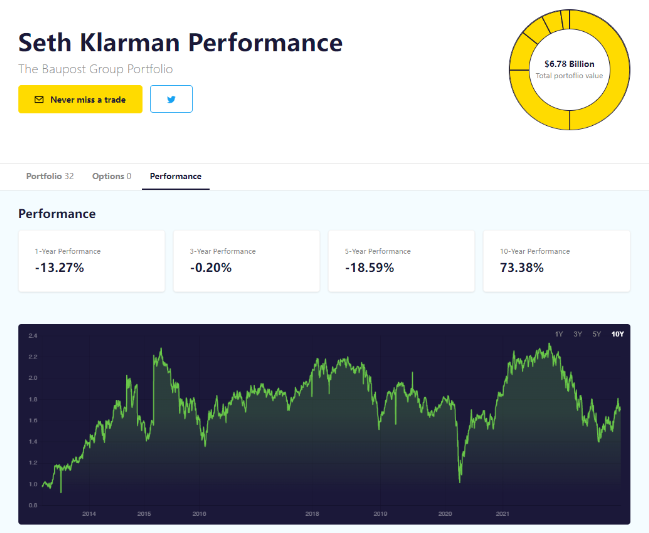The width and height of the screenshot is (649, 533).
Task: Click The Baupost Group Portfolio subtitle
Action: tap(96, 69)
